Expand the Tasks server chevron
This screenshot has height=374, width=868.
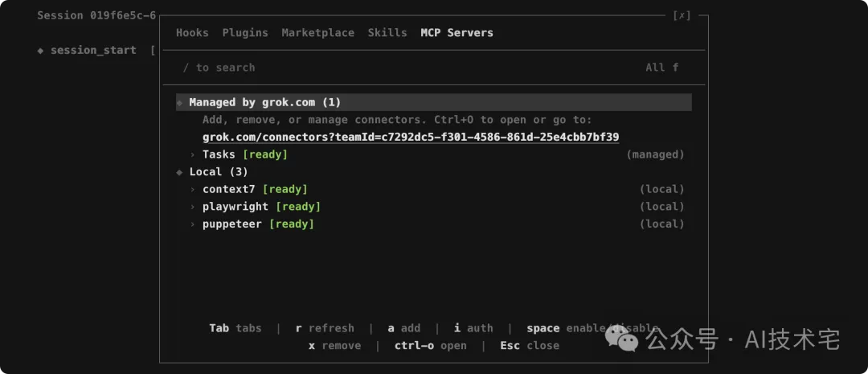193,154
